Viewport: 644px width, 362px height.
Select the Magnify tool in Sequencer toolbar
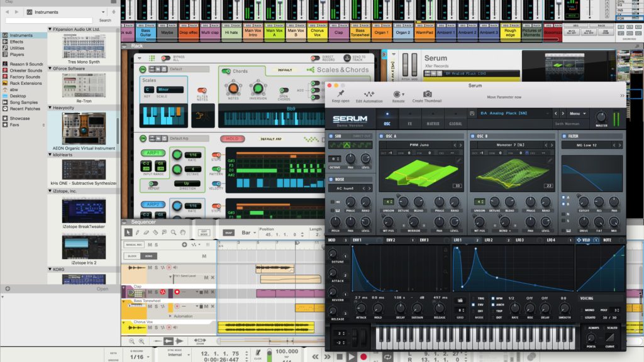click(174, 233)
